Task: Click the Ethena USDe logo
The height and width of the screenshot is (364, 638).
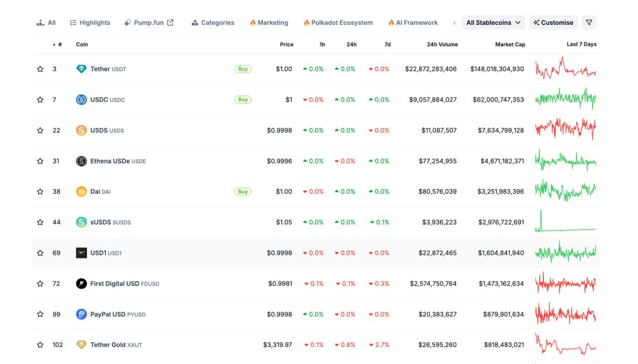Action: 81,161
